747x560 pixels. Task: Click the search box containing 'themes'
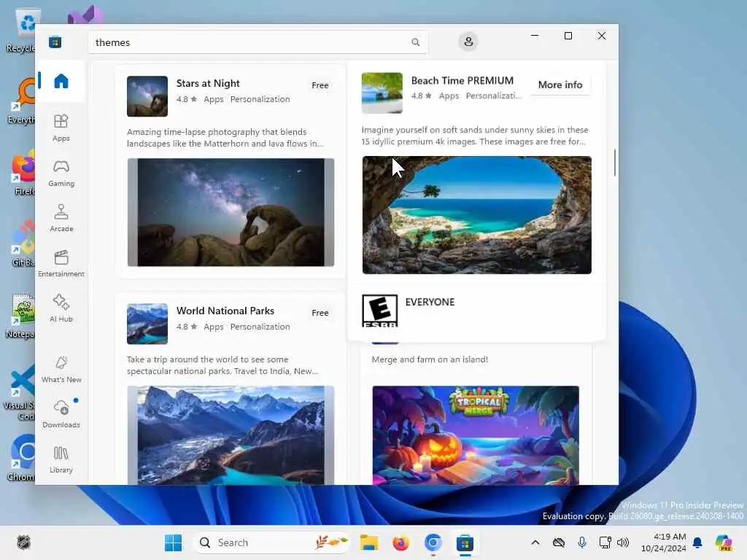258,42
